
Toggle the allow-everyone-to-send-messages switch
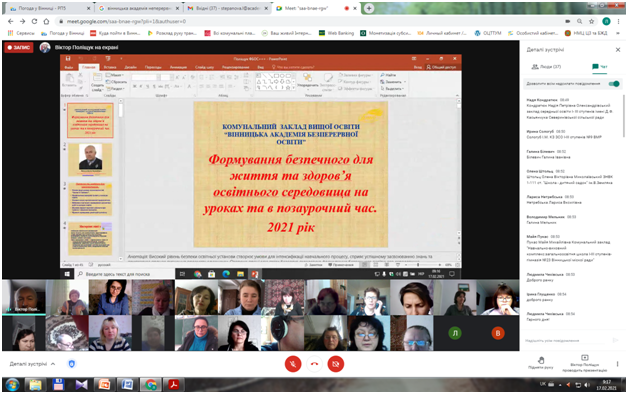pyautogui.click(x=614, y=84)
